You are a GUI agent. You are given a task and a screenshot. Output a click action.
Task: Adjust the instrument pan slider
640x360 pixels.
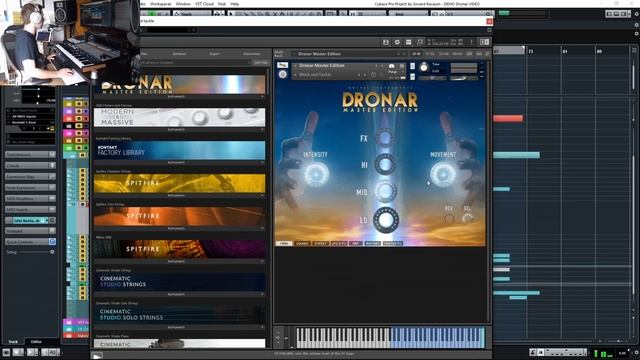pos(432,78)
